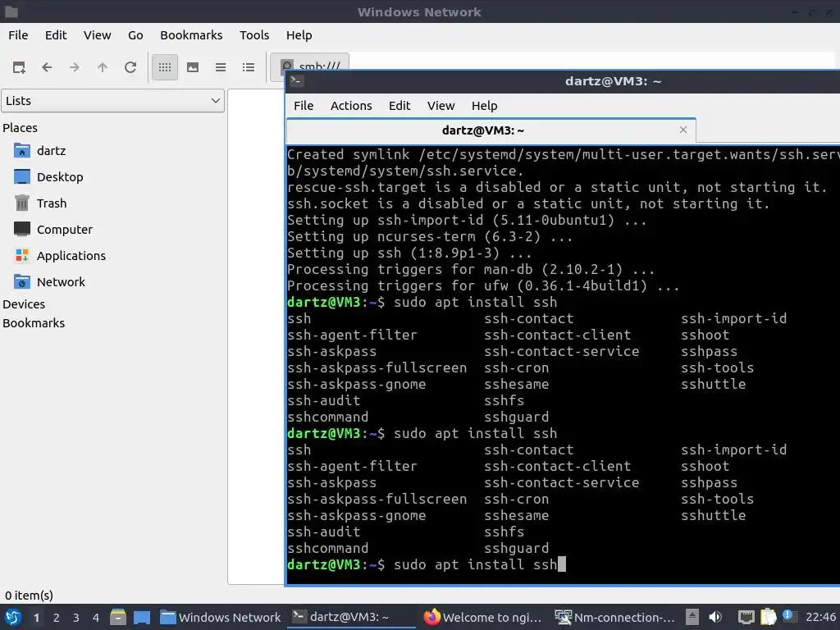The height and width of the screenshot is (630, 840).
Task: Activate dartz@VM3 terminal taskbar entry
Action: point(351,618)
